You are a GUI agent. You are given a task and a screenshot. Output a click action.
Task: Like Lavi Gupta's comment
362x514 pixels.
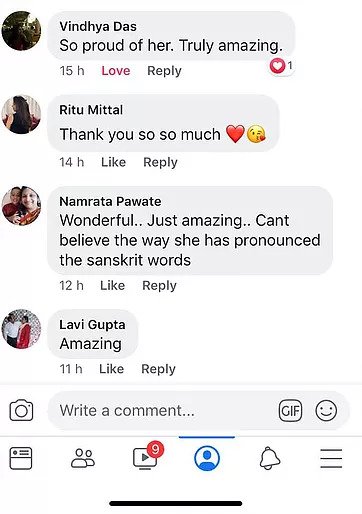[111, 369]
